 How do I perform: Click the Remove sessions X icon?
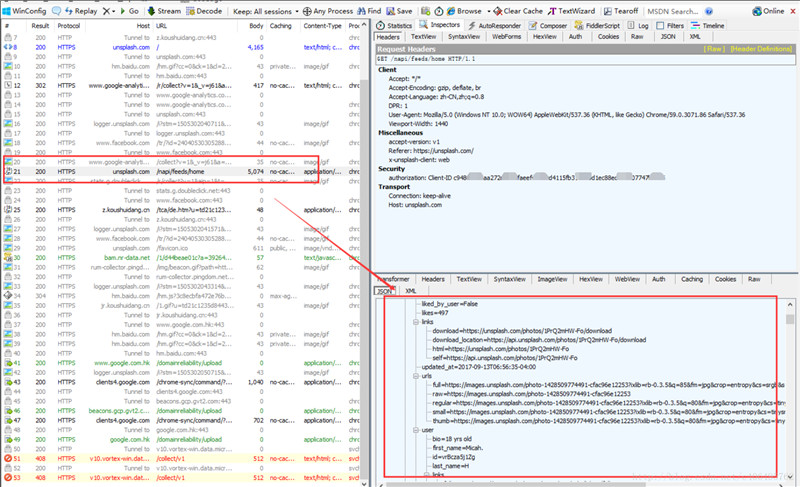click(106, 11)
